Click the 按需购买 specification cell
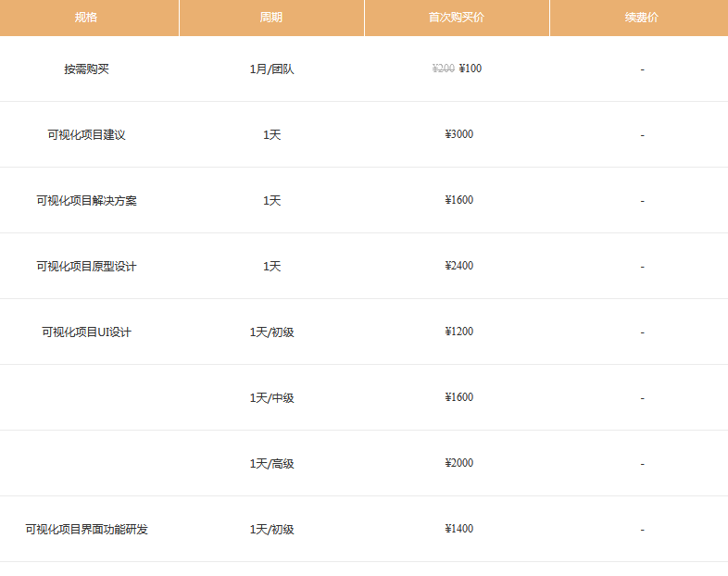Image resolution: width=728 pixels, height=576 pixels. tap(86, 69)
